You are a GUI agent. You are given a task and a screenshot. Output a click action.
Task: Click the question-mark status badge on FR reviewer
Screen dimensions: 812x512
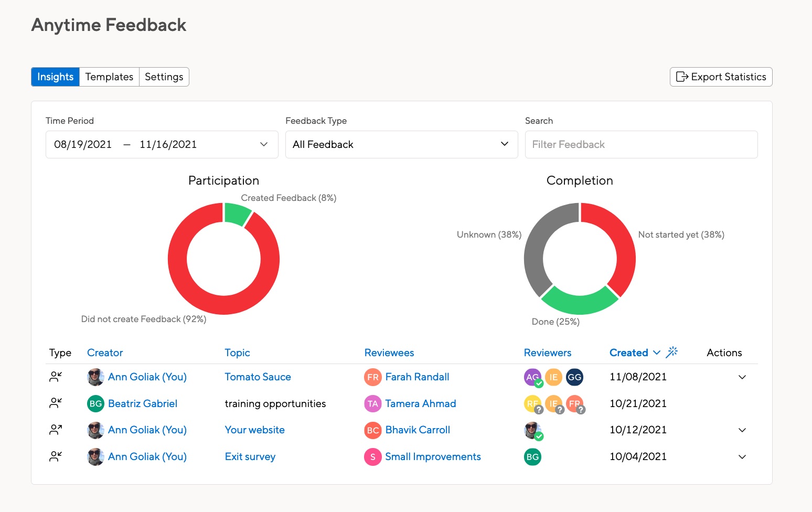[582, 410]
